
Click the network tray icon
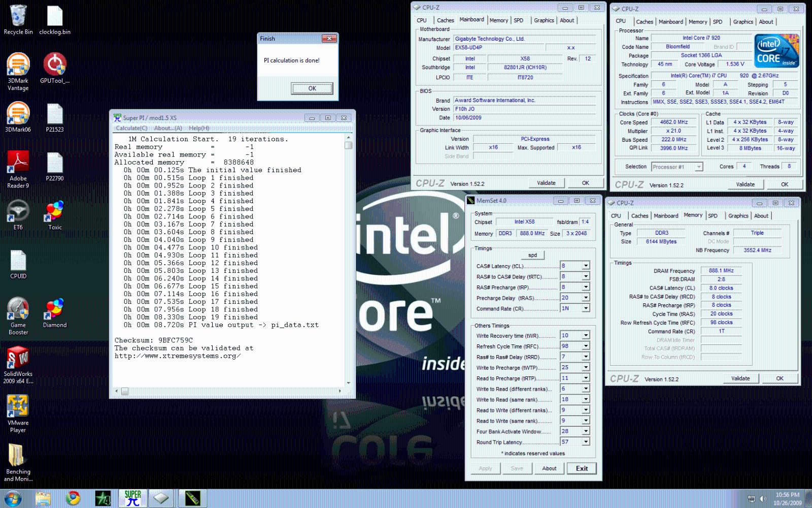751,499
